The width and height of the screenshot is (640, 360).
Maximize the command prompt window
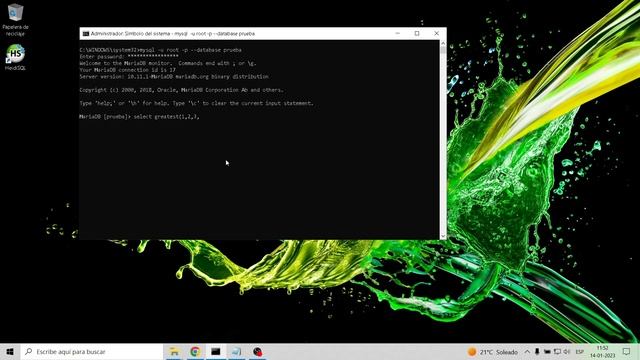tap(417, 33)
